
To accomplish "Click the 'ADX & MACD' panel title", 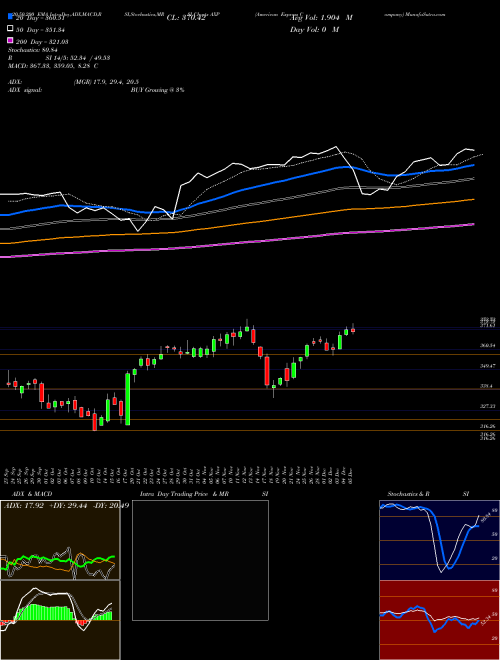I will click(32, 494).
